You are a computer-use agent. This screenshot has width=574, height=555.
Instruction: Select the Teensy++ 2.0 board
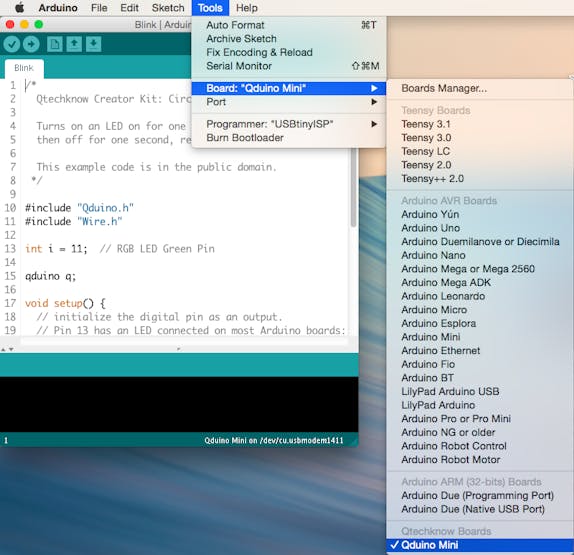pyautogui.click(x=480, y=179)
